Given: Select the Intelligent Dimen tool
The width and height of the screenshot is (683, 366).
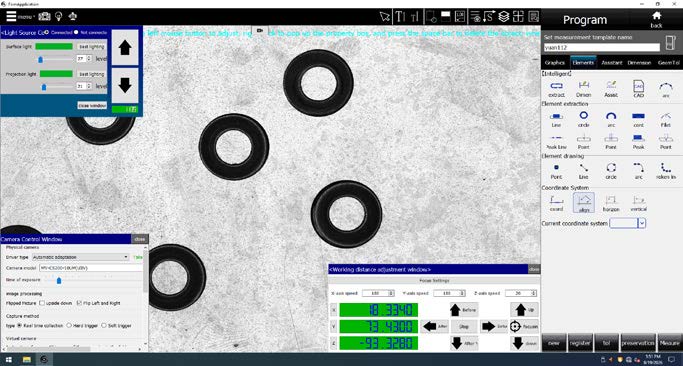Looking at the screenshot, I should click(x=584, y=88).
